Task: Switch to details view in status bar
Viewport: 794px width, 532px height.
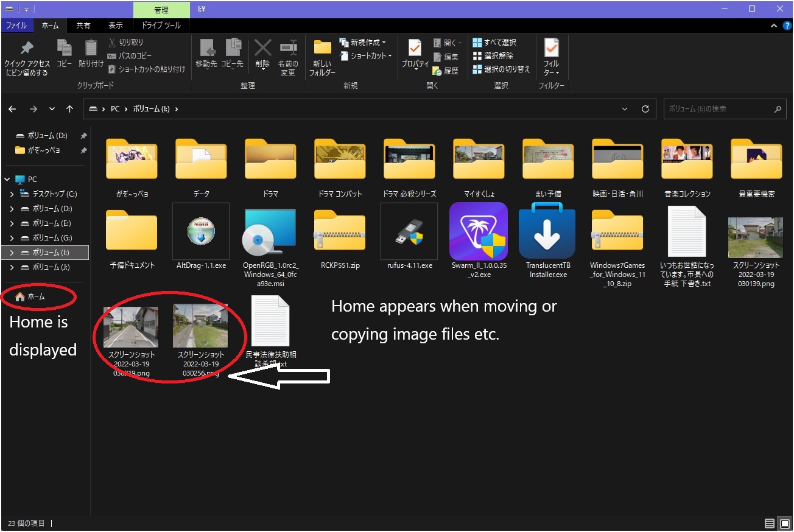Action: pyautogui.click(x=770, y=523)
